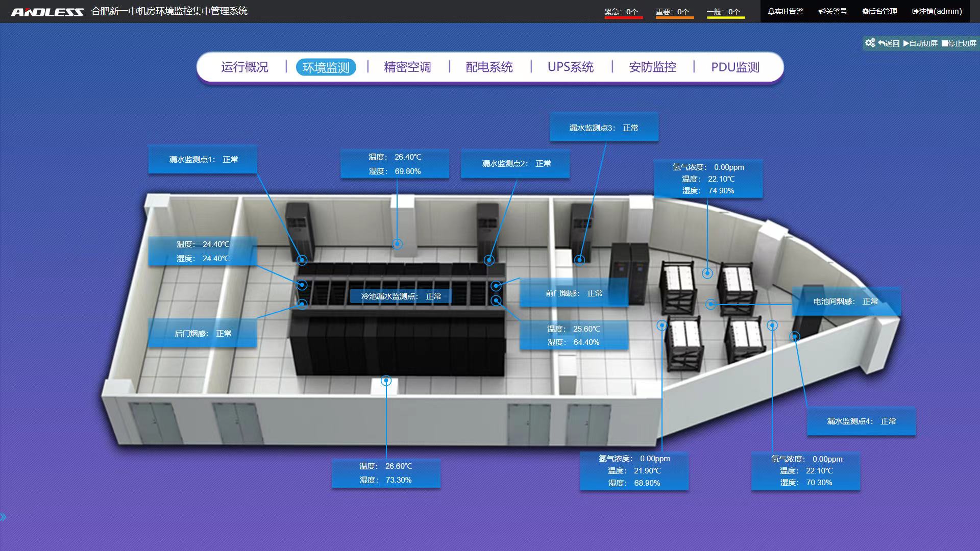Image resolution: width=980 pixels, height=551 pixels.
Task: Go to the PDU监测 tab
Action: click(735, 67)
